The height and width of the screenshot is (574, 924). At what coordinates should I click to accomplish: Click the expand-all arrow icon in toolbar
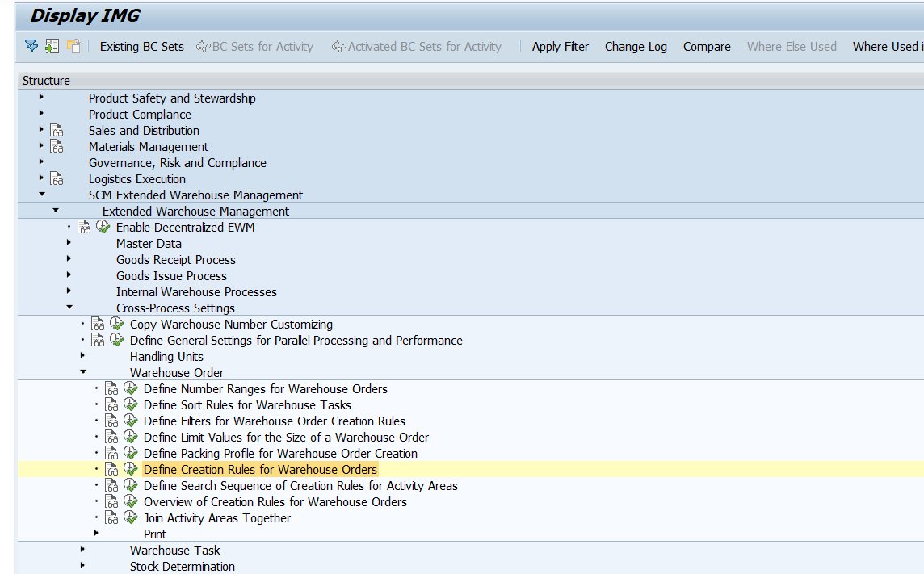31,46
